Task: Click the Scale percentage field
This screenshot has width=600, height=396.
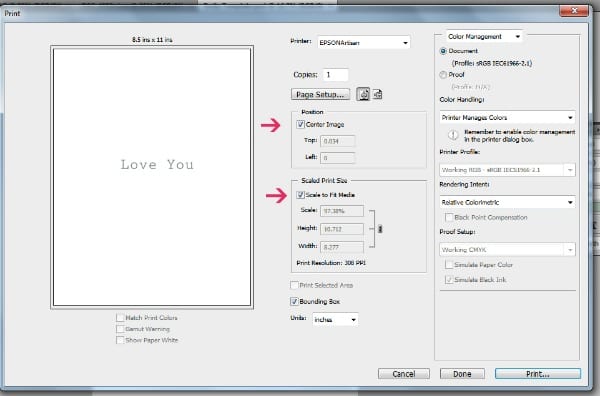Action: click(342, 211)
